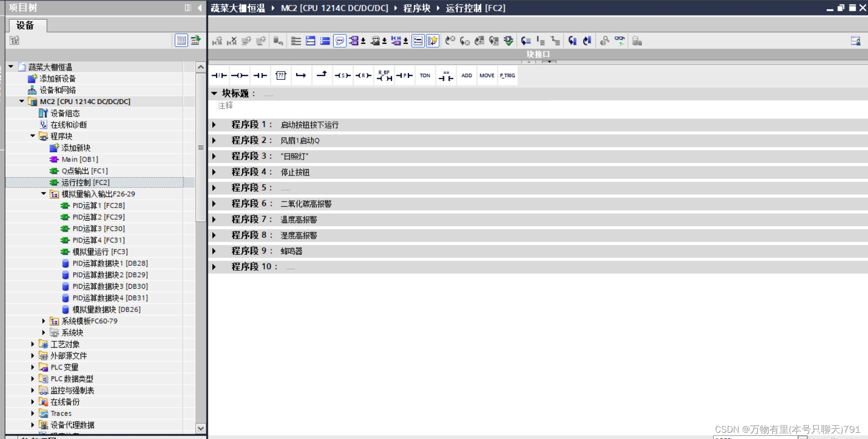Screen dimensions: 868x439
Task: Click project tree scrollbar down arrow
Action: (201, 428)
